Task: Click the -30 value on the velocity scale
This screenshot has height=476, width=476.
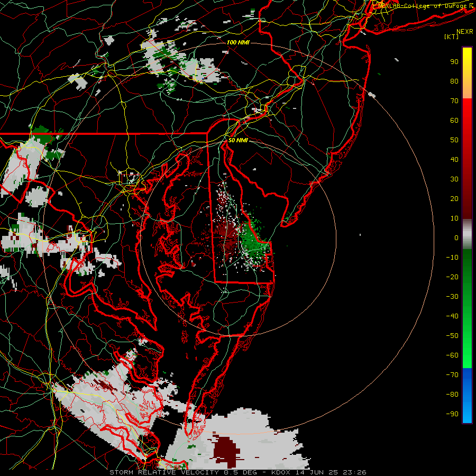Action: coord(452,297)
